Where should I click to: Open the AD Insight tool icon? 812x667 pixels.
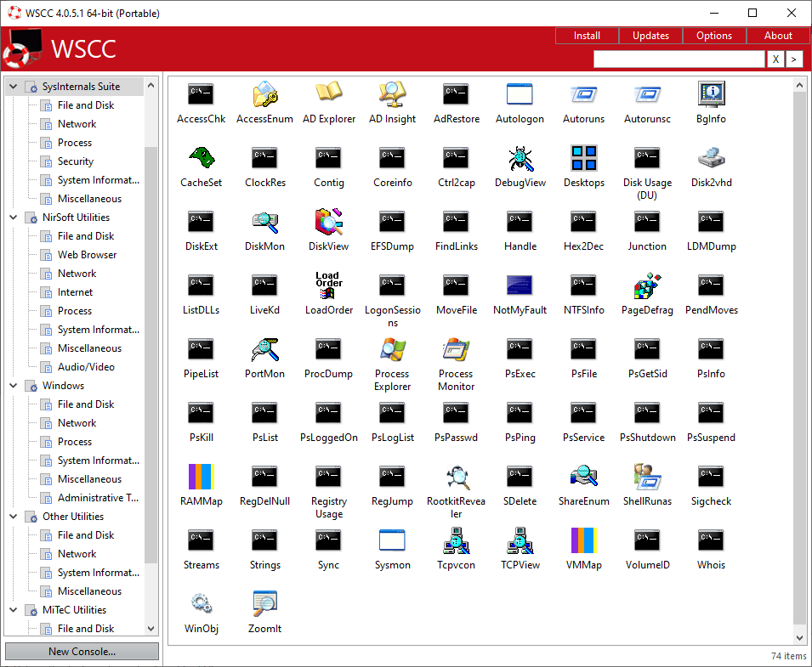[393, 94]
